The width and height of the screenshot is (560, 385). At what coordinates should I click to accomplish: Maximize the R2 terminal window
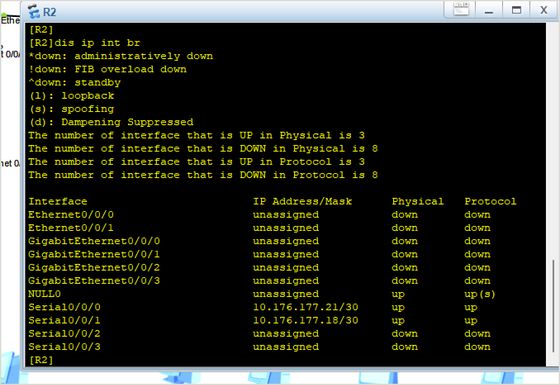point(516,10)
